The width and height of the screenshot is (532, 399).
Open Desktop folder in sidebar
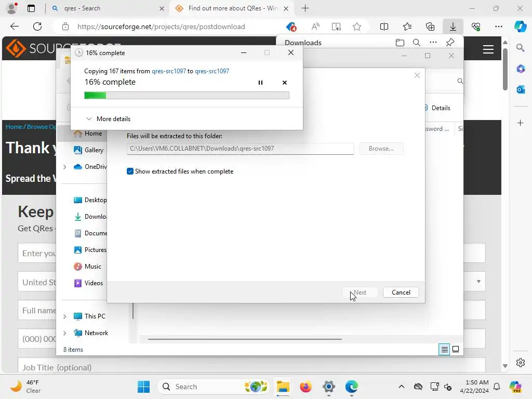pyautogui.click(x=90, y=200)
